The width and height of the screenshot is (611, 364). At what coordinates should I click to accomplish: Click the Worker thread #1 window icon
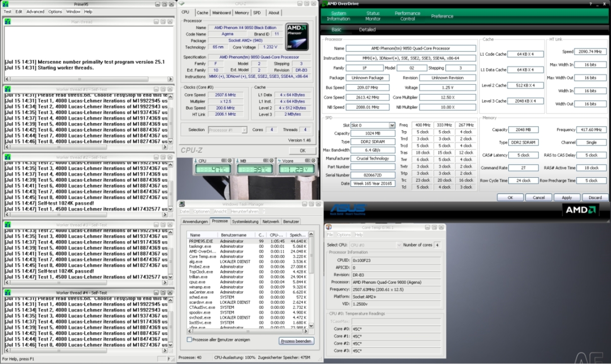tap(8, 89)
